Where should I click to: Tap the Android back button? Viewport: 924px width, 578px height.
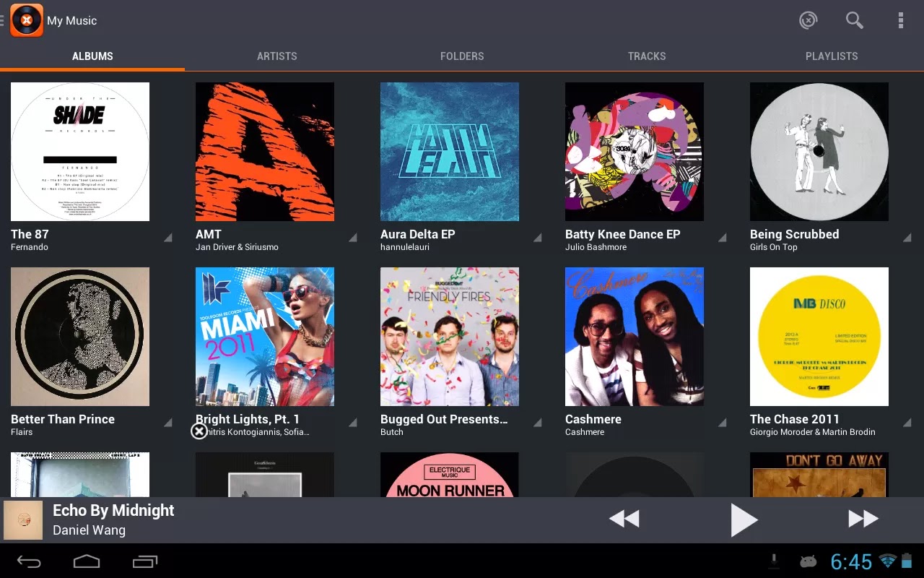[x=29, y=561]
